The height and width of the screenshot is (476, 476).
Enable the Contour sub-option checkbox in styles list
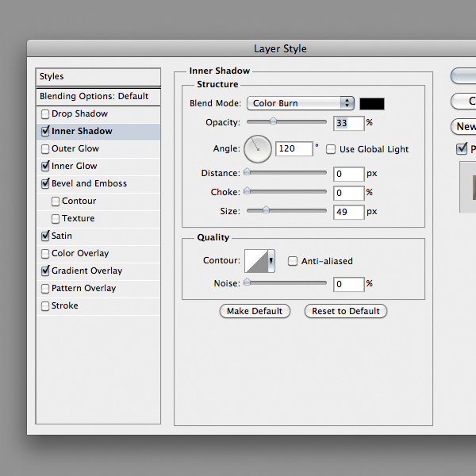coord(56,202)
